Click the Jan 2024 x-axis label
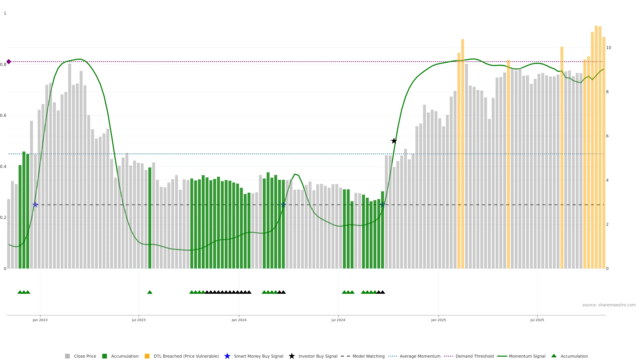644x362 pixels. [239, 320]
